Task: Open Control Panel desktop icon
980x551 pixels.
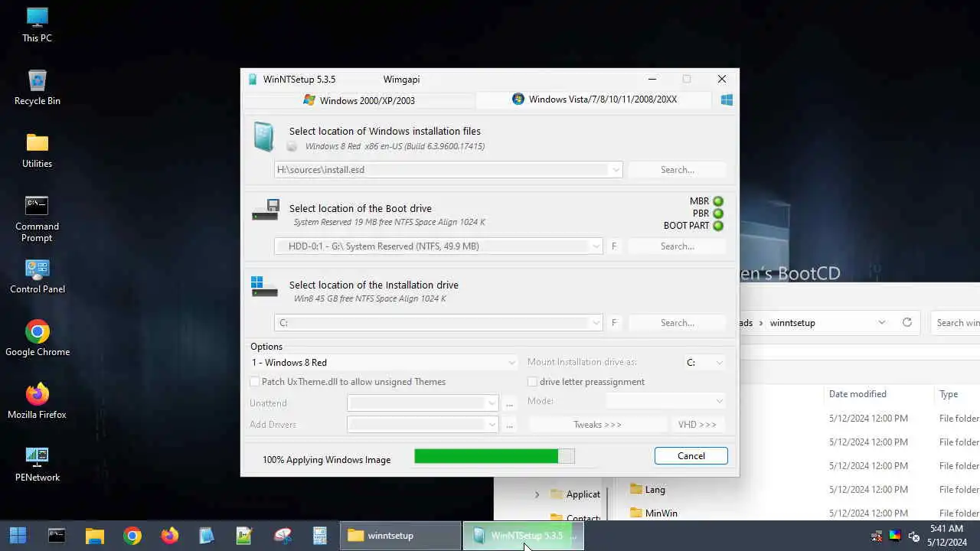Action: point(37,276)
